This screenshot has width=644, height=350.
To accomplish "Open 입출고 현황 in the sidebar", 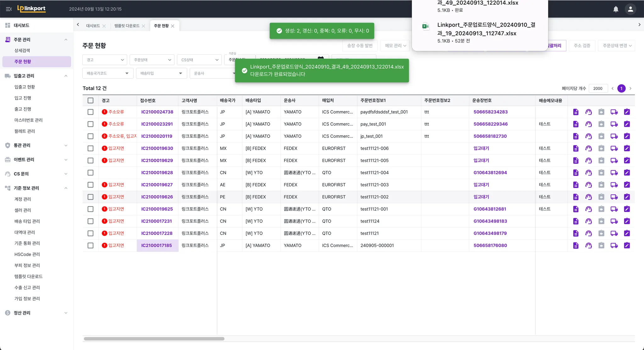I will tap(25, 87).
